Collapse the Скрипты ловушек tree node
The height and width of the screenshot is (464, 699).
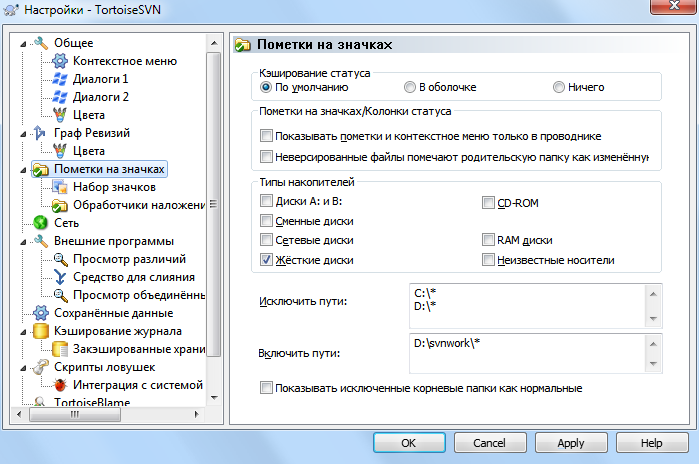(x=23, y=368)
